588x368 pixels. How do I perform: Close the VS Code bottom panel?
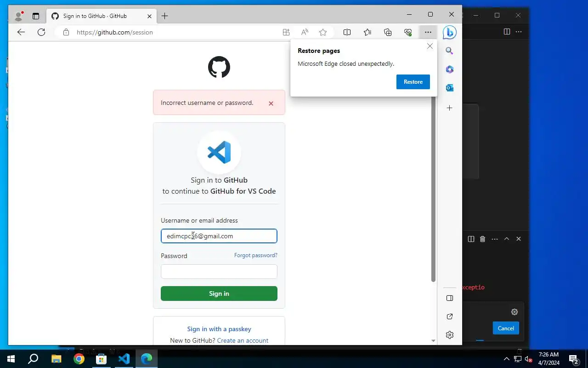coord(519,239)
